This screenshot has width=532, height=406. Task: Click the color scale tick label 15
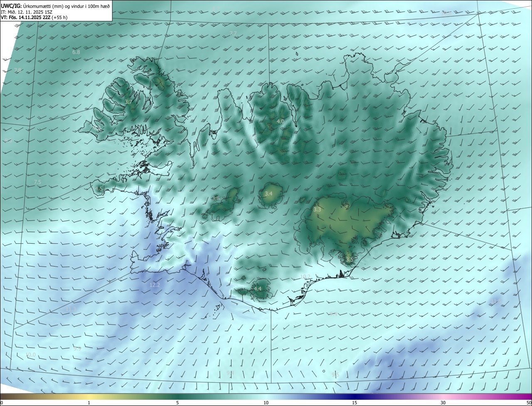(x=355, y=403)
